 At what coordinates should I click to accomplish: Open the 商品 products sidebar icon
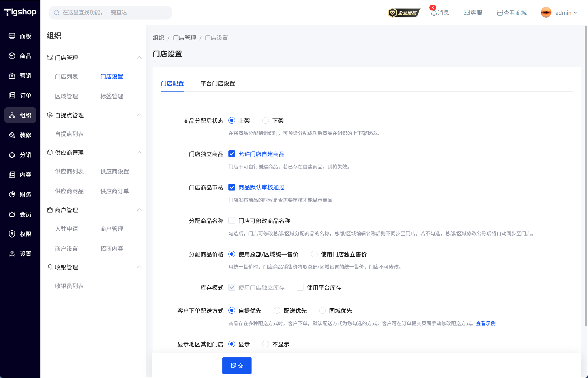pos(12,56)
